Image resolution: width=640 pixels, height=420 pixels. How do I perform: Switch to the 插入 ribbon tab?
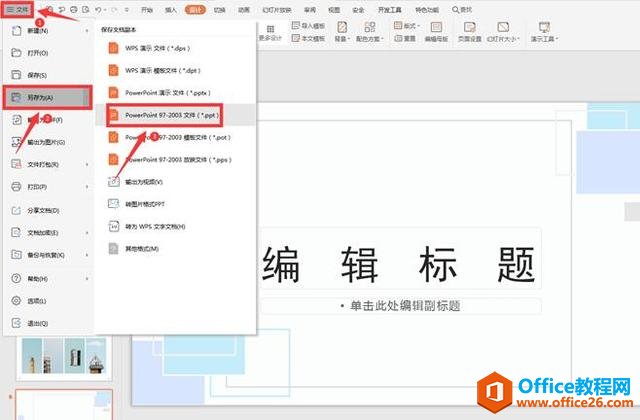click(171, 9)
